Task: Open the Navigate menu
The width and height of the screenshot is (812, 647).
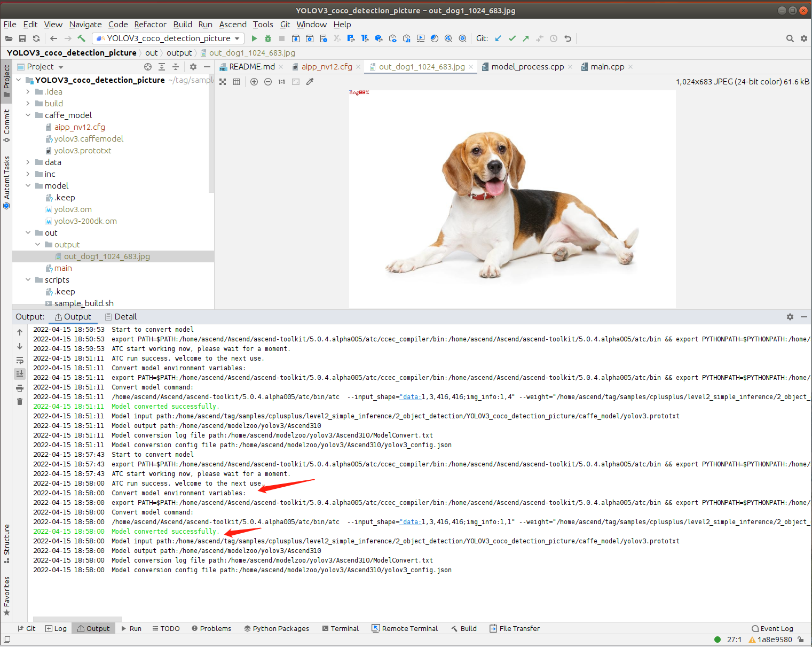Action: tap(85, 25)
